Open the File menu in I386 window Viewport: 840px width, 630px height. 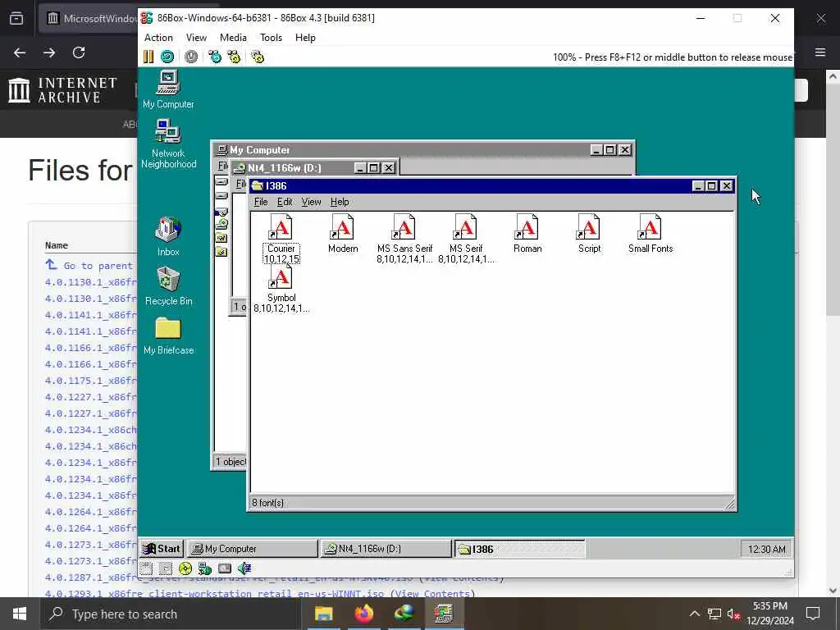tap(261, 202)
